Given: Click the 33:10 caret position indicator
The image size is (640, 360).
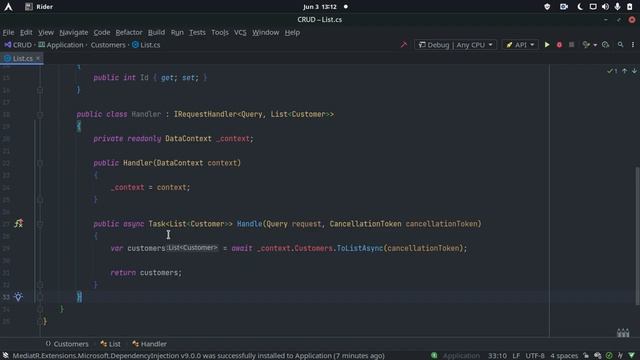Looking at the screenshot, I should (x=497, y=356).
